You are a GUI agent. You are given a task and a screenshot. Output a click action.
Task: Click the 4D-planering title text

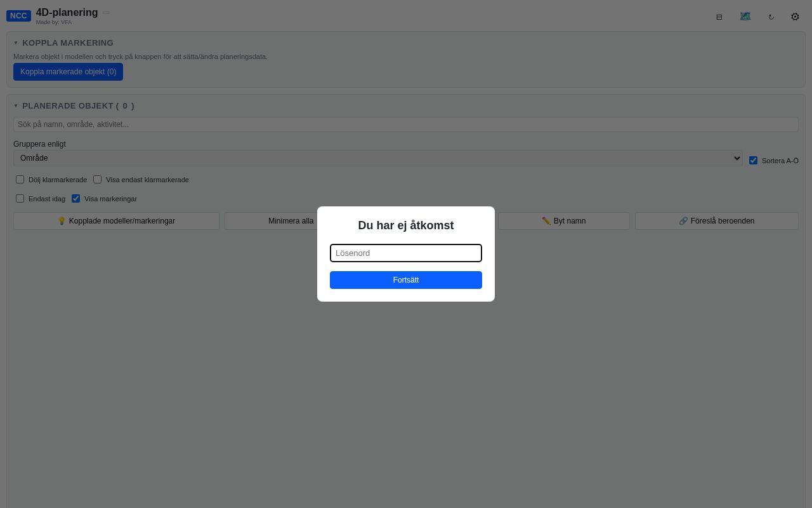pyautogui.click(x=67, y=13)
